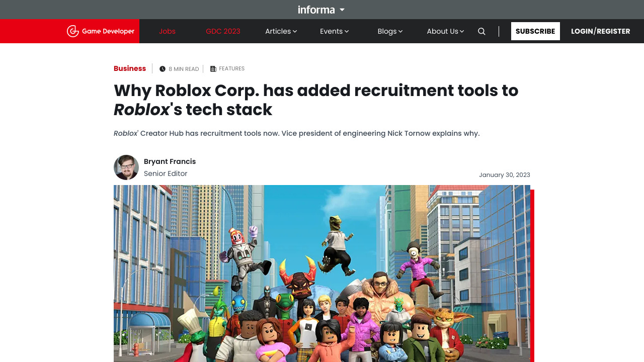Open the About Us dropdown menu
This screenshot has height=362, width=644.
pos(445,31)
